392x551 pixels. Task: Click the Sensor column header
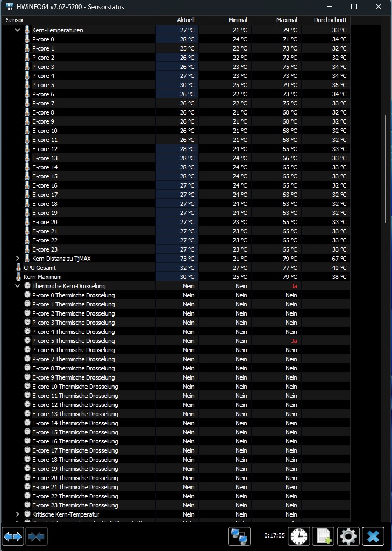(79, 20)
